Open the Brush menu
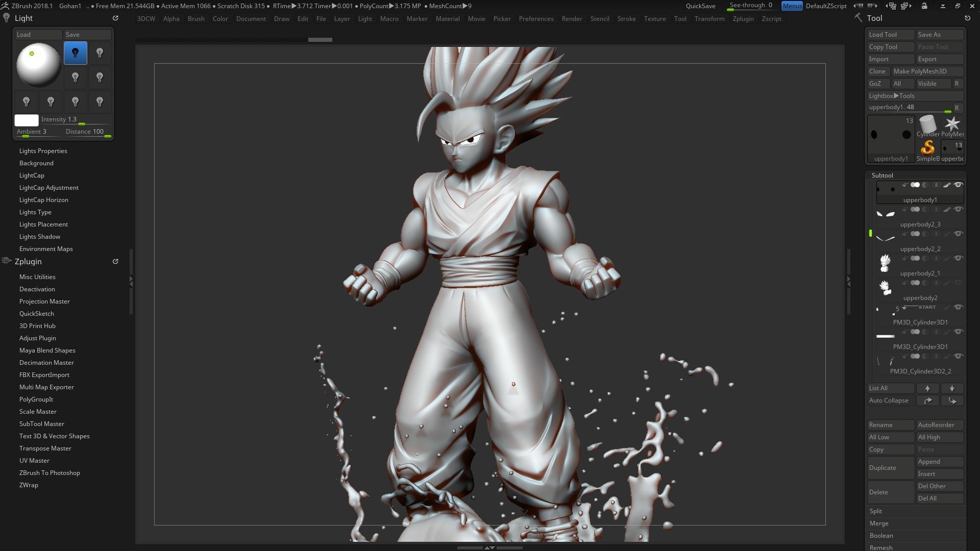The height and width of the screenshot is (551, 980). pyautogui.click(x=196, y=19)
